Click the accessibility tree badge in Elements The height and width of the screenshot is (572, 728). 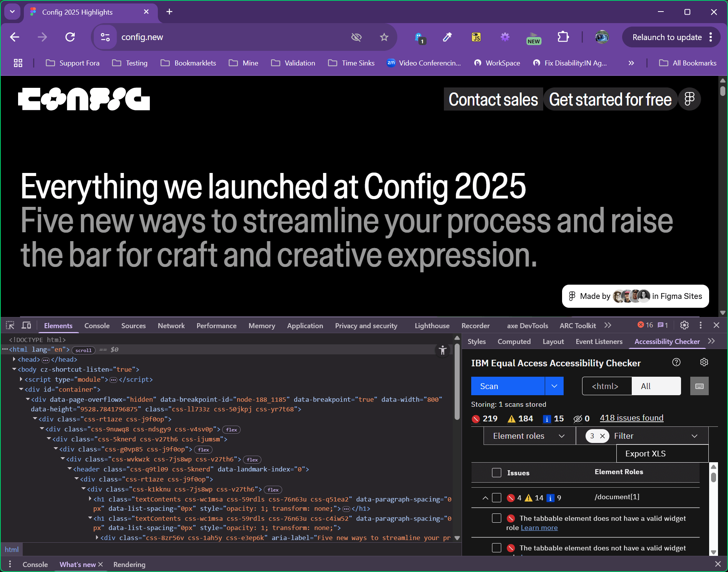tap(443, 350)
